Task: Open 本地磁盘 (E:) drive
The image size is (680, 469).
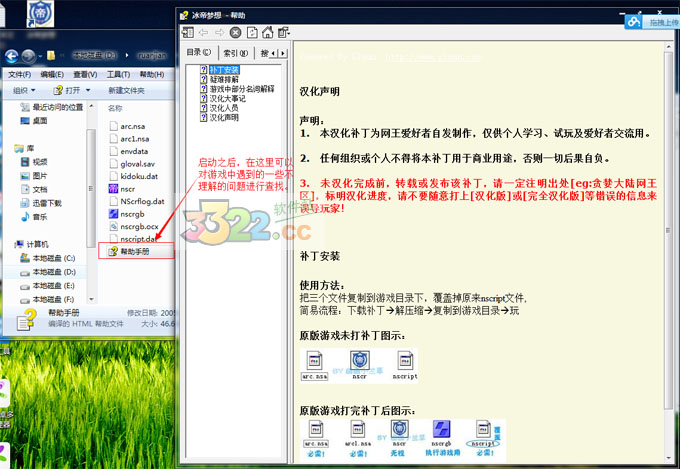Action: point(48,285)
